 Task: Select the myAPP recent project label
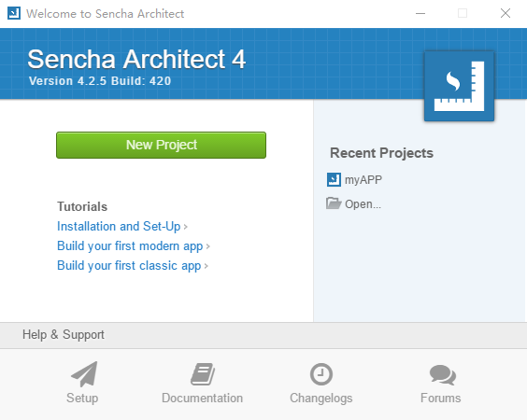click(363, 180)
